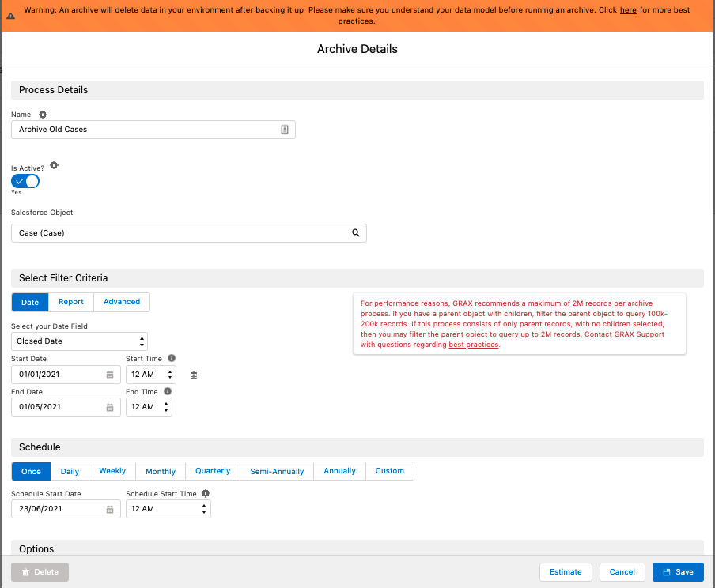Screen dimensions: 715x588
Task: Open the 'here' link in warning banner
Action: pos(628,10)
